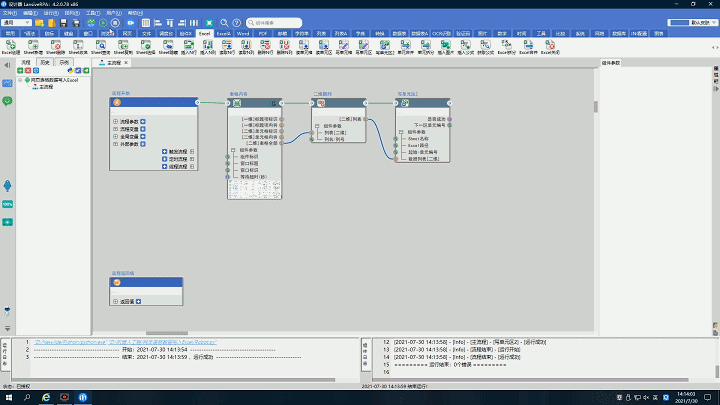Click the magnifier search toolbar icon
The height and width of the screenshot is (405, 720).
tap(224, 22)
